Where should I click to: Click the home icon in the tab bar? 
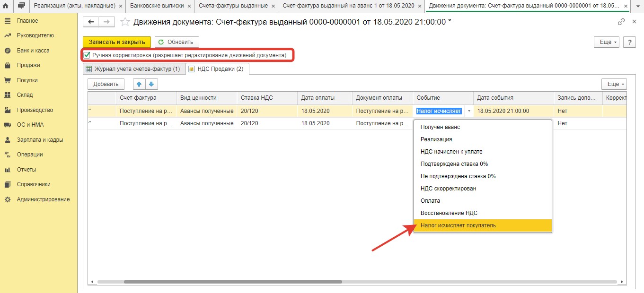point(6,6)
